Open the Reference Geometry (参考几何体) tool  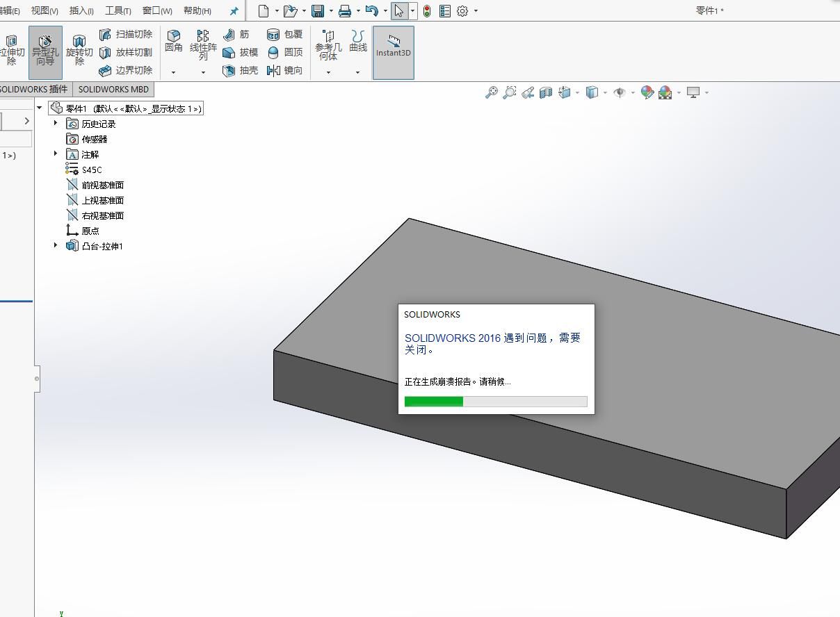[x=328, y=44]
